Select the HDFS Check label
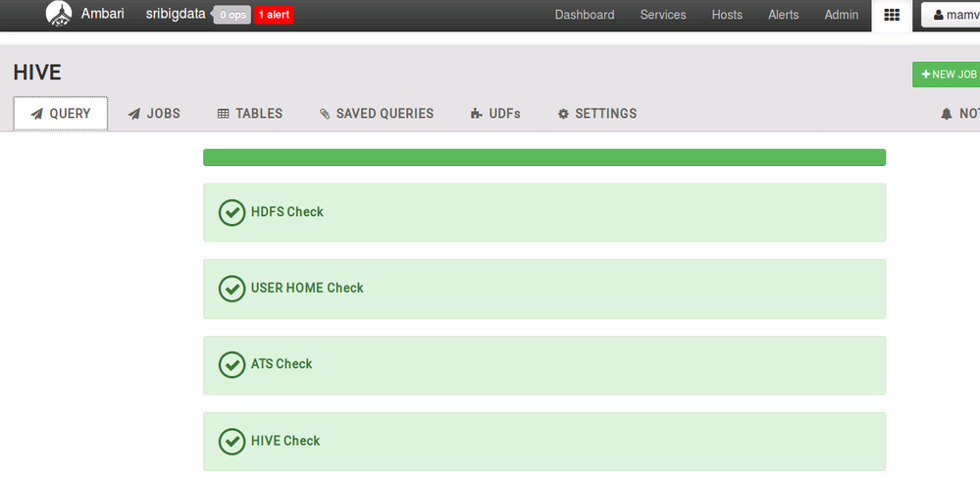The width and height of the screenshot is (980, 484). 286,212
